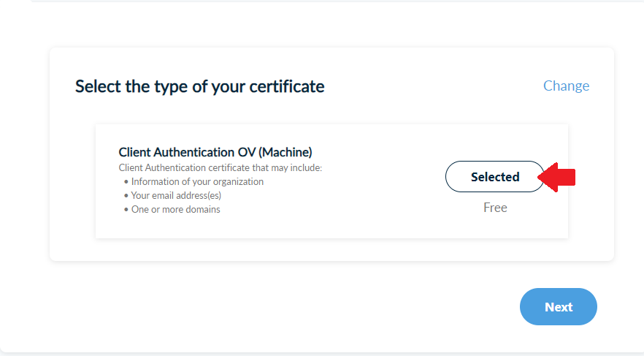Click the Information of your organization text
Viewport: 644px width, 356px height.
coord(197,182)
